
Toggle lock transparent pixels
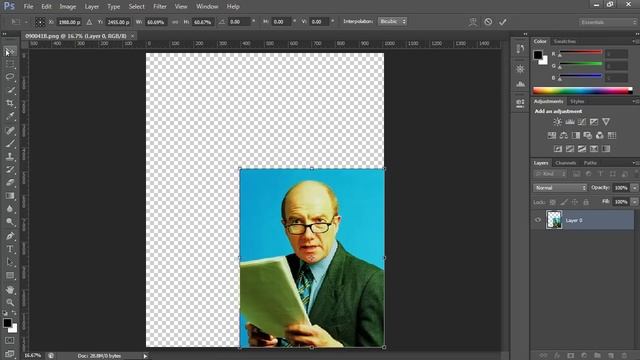point(552,202)
